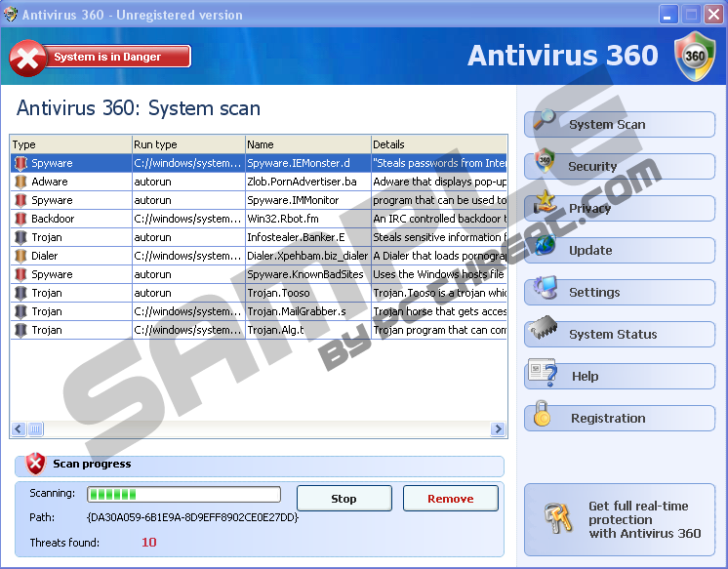Click the keys icon in protection banner
The height and width of the screenshot is (569, 728).
(x=557, y=518)
